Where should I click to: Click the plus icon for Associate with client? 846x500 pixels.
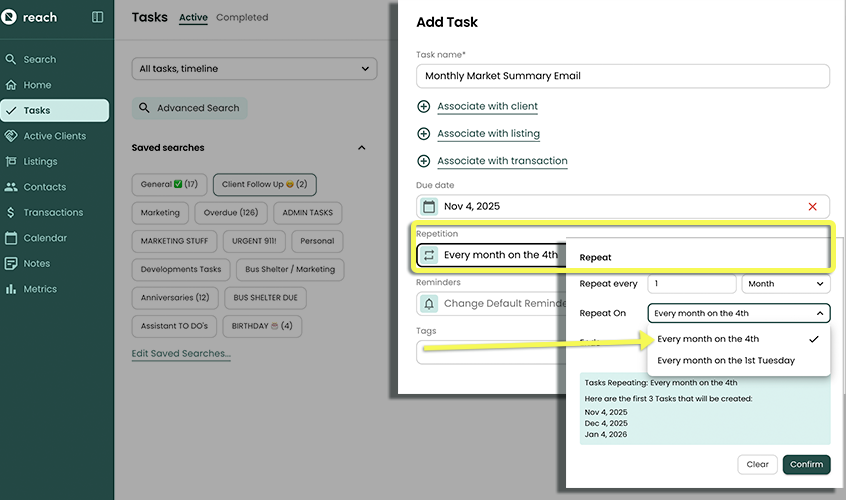[423, 107]
